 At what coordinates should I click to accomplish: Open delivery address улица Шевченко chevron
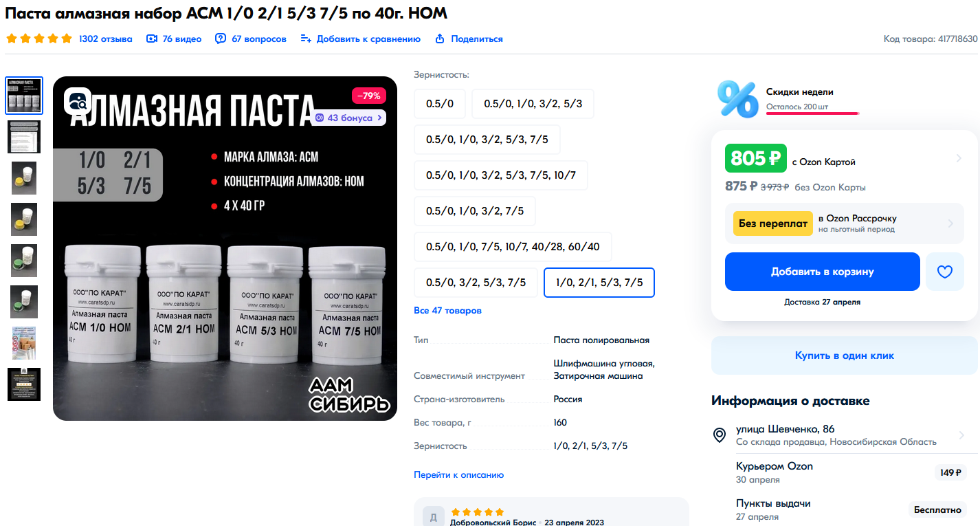click(x=961, y=435)
